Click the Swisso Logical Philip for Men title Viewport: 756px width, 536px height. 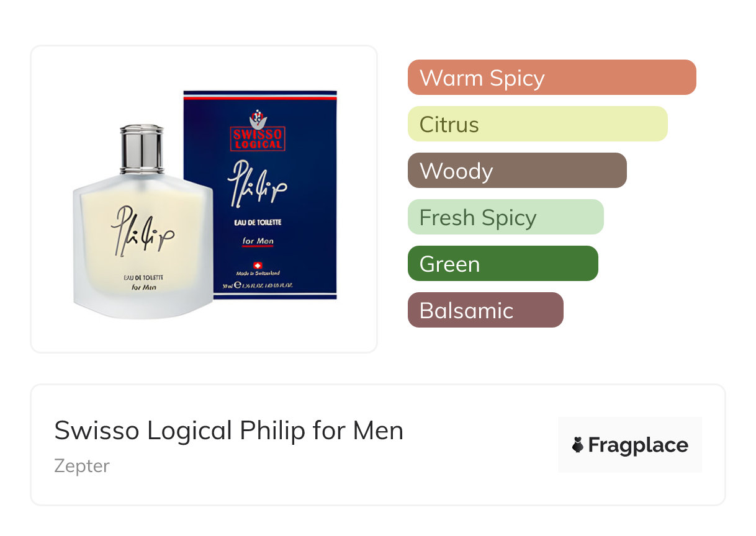click(229, 431)
